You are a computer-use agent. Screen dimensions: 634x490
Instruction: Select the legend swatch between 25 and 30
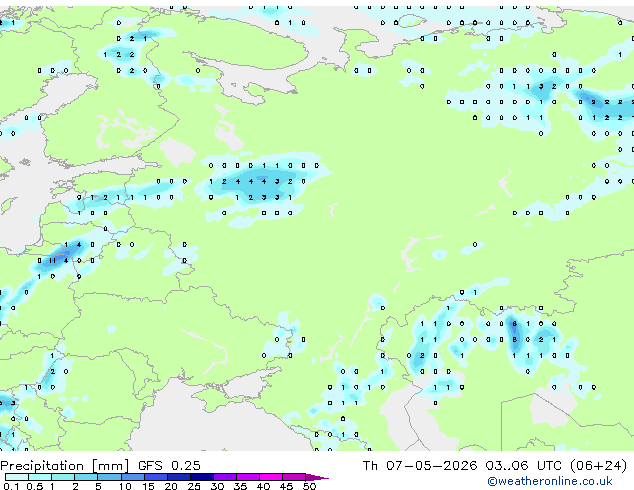202,477
